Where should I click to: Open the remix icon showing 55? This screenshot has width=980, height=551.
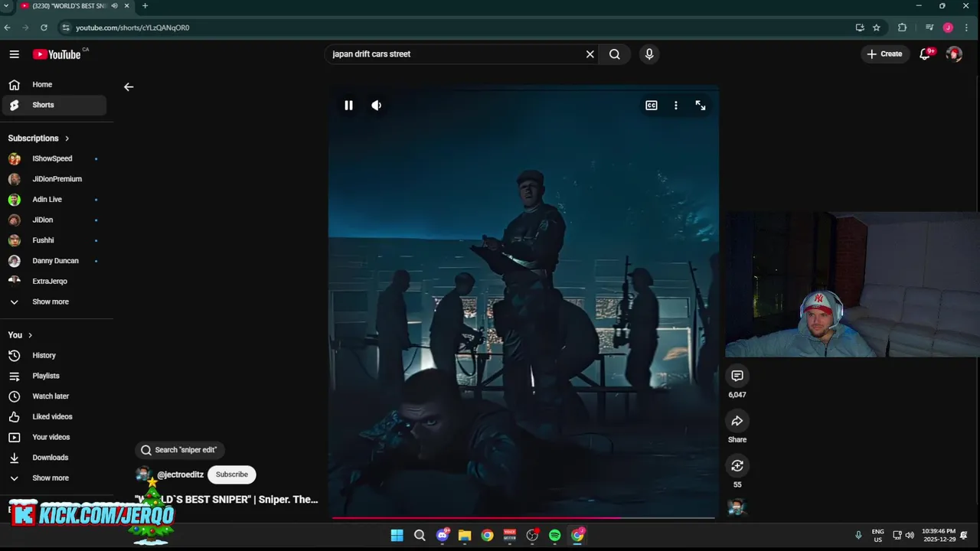737,465
